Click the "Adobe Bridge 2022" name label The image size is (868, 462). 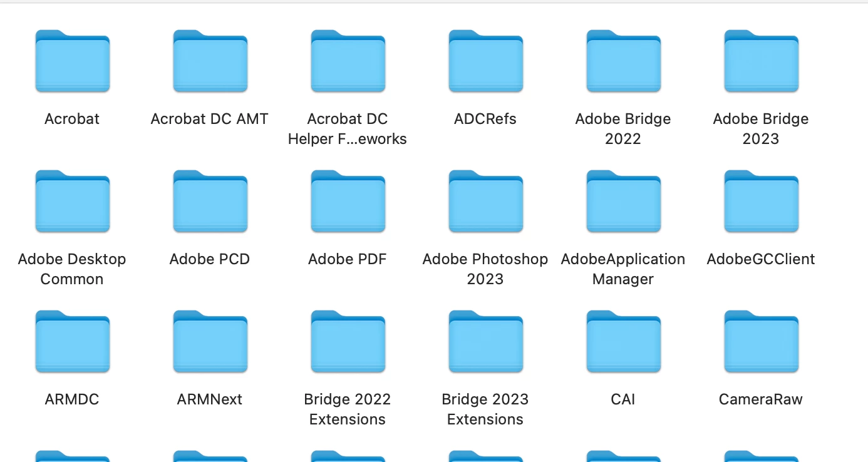pos(623,129)
